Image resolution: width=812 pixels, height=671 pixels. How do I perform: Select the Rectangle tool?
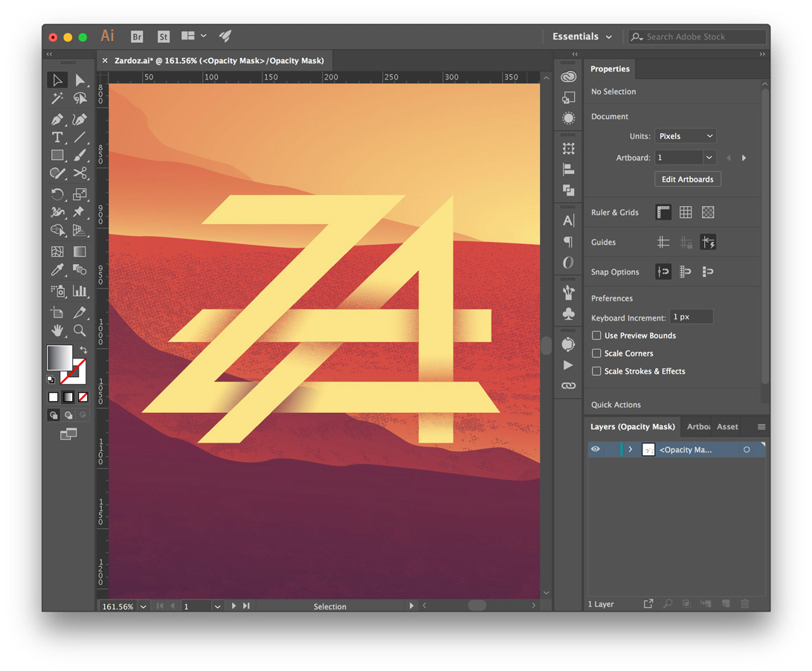coord(57,155)
